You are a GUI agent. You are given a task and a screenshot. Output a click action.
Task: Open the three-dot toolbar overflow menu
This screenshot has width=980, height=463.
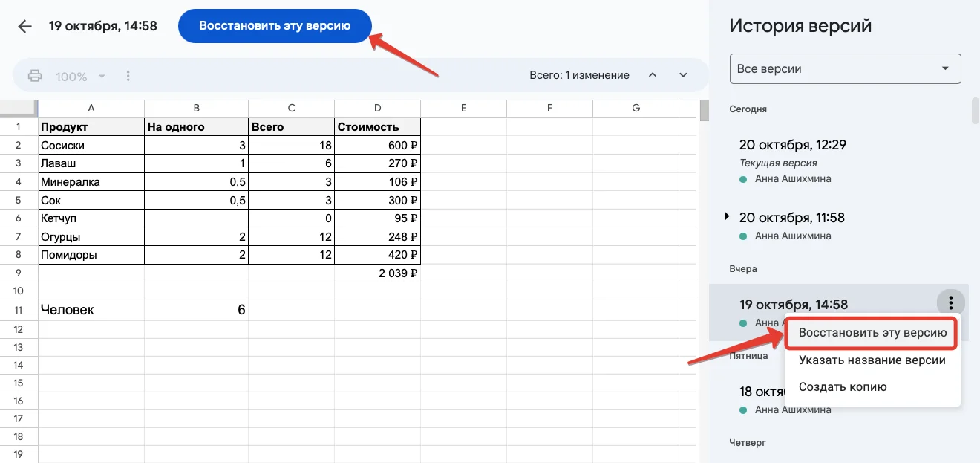click(128, 76)
